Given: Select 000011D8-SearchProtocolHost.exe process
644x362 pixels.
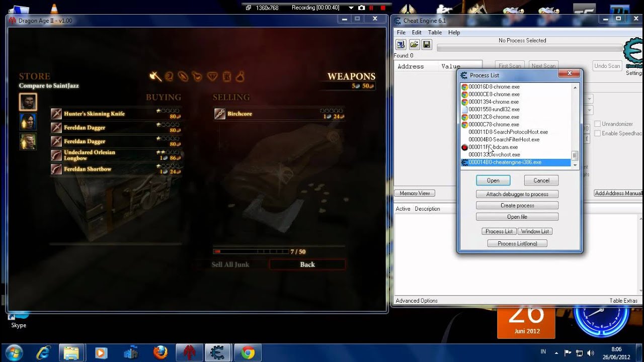Looking at the screenshot, I should coord(516,132).
